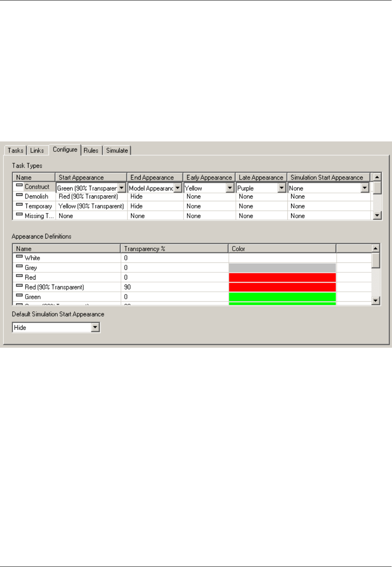This screenshot has height=567, width=392.
Task: Click the Green appearance row icon
Action: 19,295
